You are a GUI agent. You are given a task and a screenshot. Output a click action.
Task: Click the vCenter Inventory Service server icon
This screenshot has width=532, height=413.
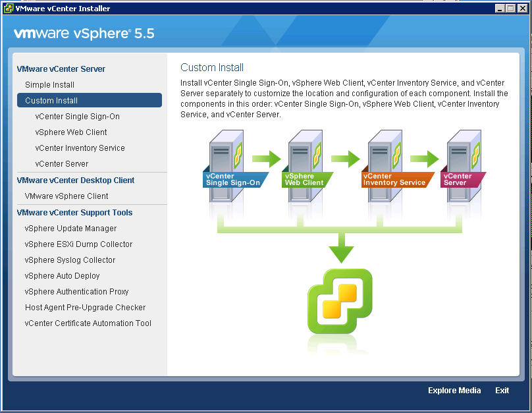point(385,165)
